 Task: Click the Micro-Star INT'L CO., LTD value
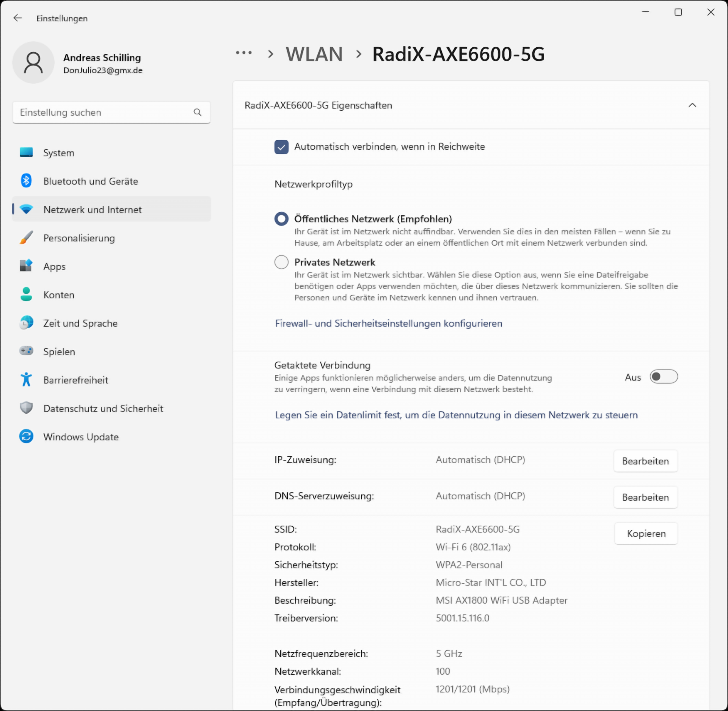pyautogui.click(x=491, y=583)
